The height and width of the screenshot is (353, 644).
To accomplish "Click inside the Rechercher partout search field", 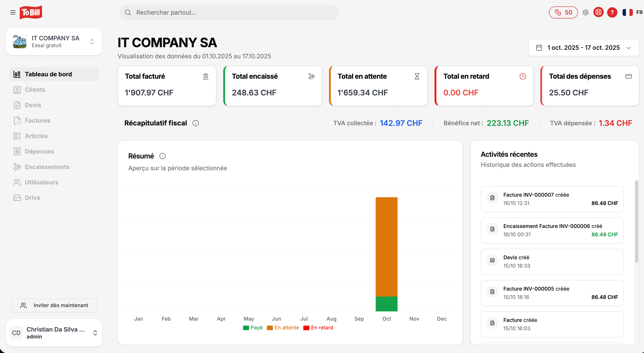I will tap(229, 12).
